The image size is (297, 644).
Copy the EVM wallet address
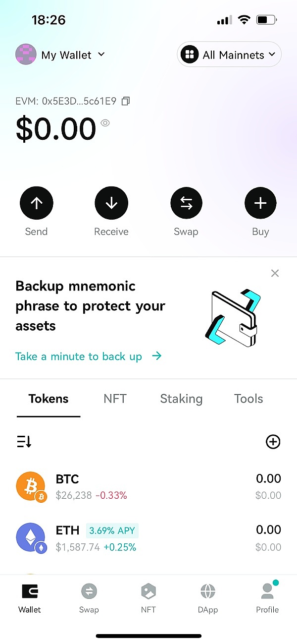tap(126, 101)
